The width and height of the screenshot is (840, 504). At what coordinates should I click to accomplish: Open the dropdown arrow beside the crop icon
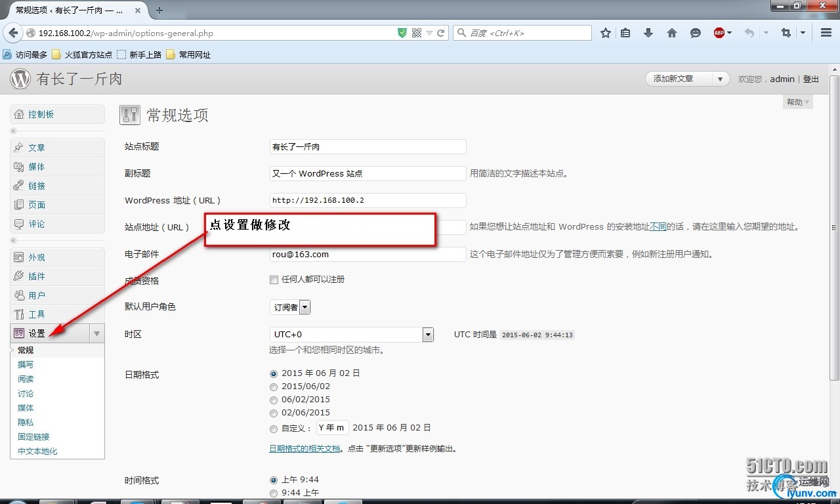click(803, 33)
